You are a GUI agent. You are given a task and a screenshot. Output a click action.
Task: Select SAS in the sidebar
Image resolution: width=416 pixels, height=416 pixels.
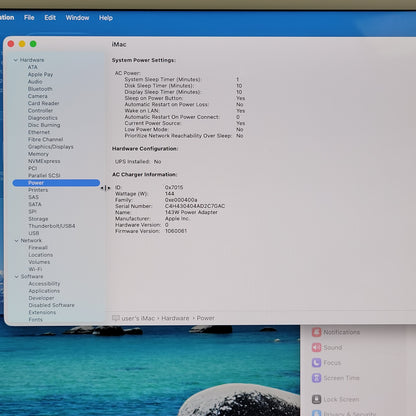[34, 197]
